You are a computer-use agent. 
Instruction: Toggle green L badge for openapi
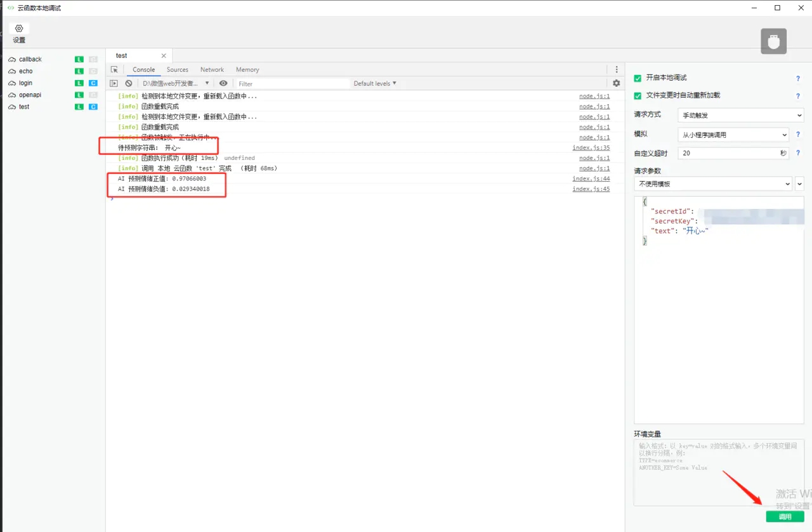(79, 95)
